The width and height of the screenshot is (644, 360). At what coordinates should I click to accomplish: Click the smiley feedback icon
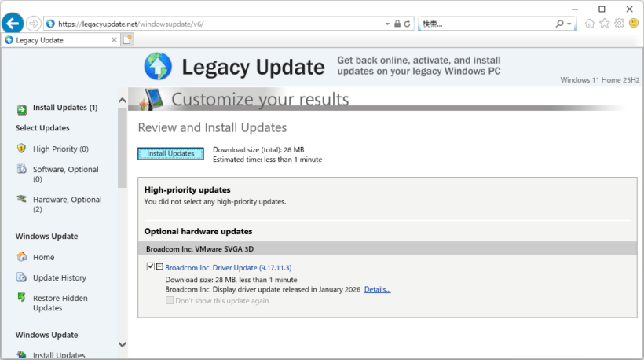coord(634,24)
